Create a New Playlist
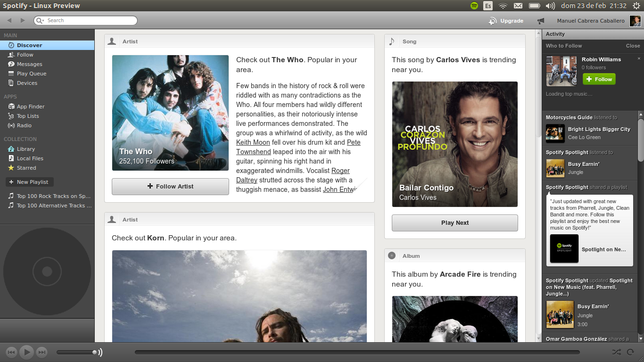Screen dimensions: 644x362 tap(29, 182)
